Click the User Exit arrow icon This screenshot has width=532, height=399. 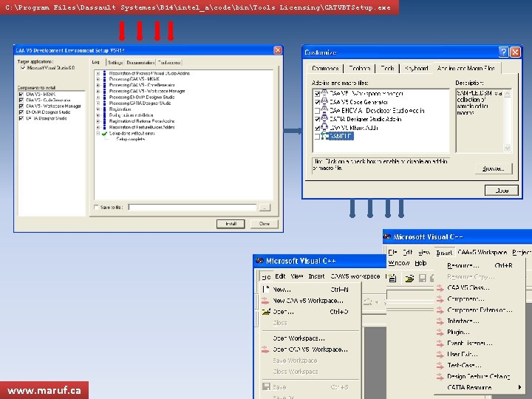pos(440,355)
